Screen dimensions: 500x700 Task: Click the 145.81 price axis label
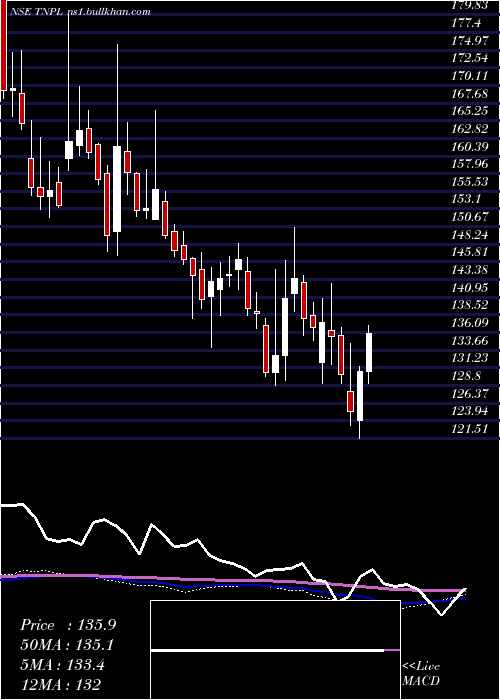469,252
